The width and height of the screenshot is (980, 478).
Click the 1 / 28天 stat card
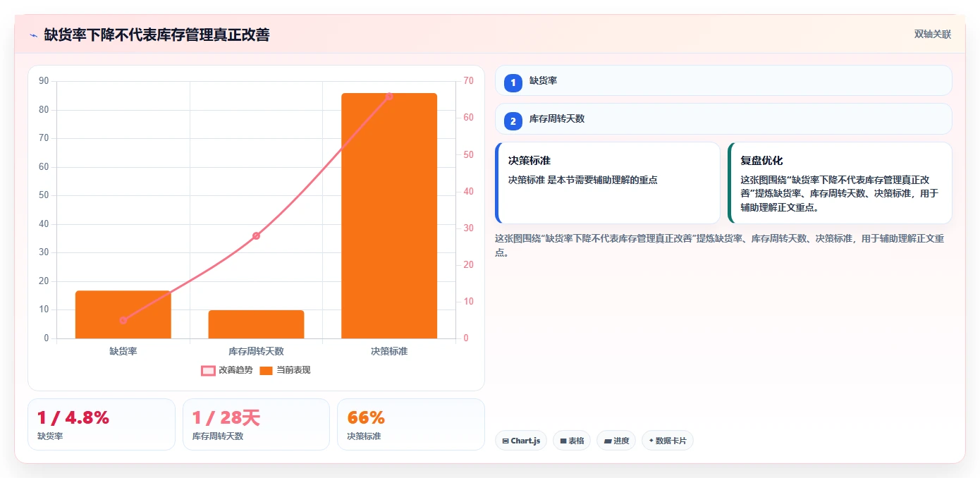(256, 424)
